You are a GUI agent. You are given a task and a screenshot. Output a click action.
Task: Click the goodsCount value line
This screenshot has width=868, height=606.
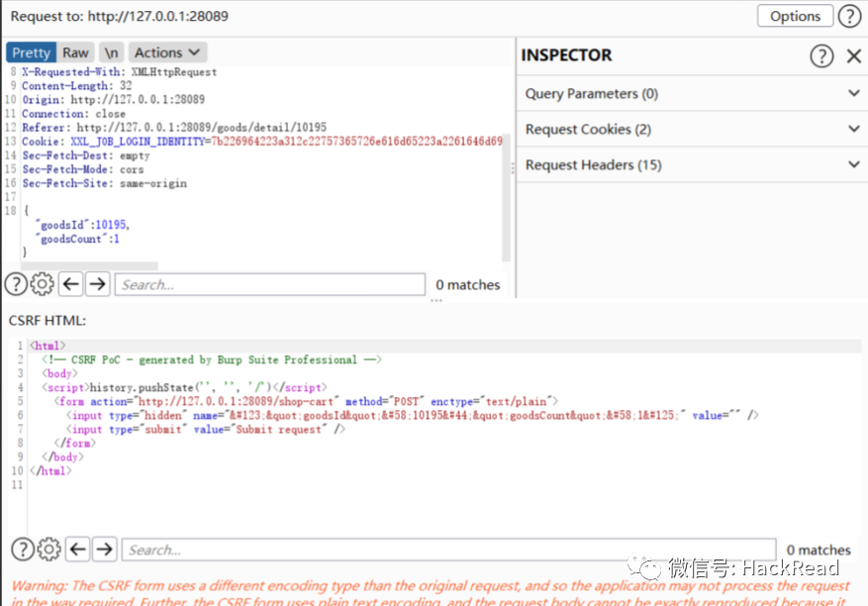(77, 239)
